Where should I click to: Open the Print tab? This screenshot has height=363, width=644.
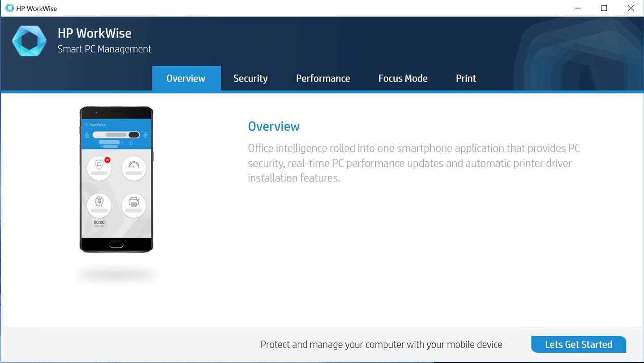(x=466, y=78)
